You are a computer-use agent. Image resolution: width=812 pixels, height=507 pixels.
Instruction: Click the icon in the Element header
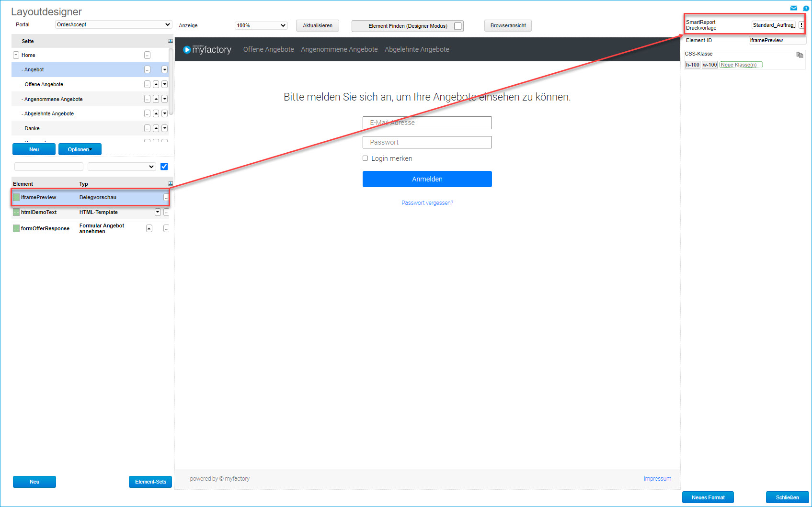click(x=171, y=184)
